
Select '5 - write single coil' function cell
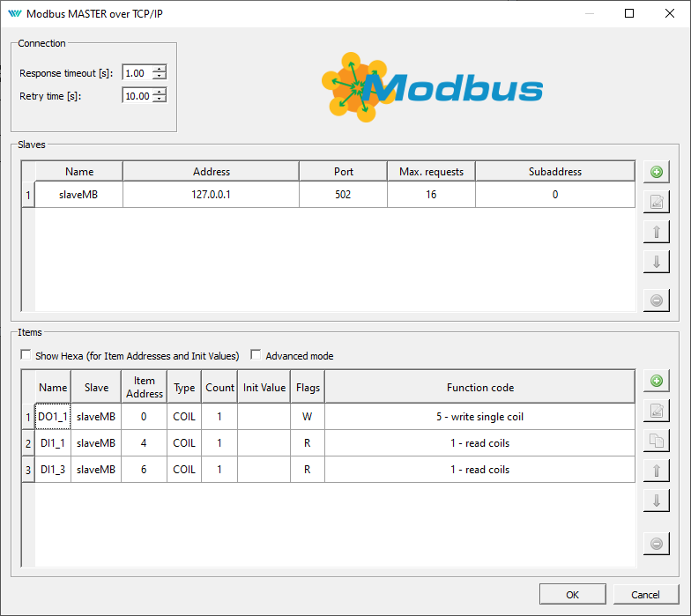[x=479, y=416]
